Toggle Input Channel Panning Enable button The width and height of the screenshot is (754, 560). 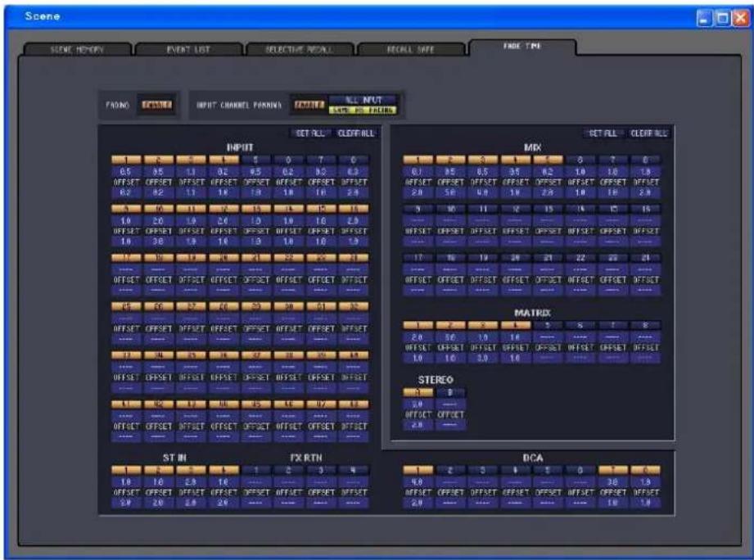click(309, 105)
